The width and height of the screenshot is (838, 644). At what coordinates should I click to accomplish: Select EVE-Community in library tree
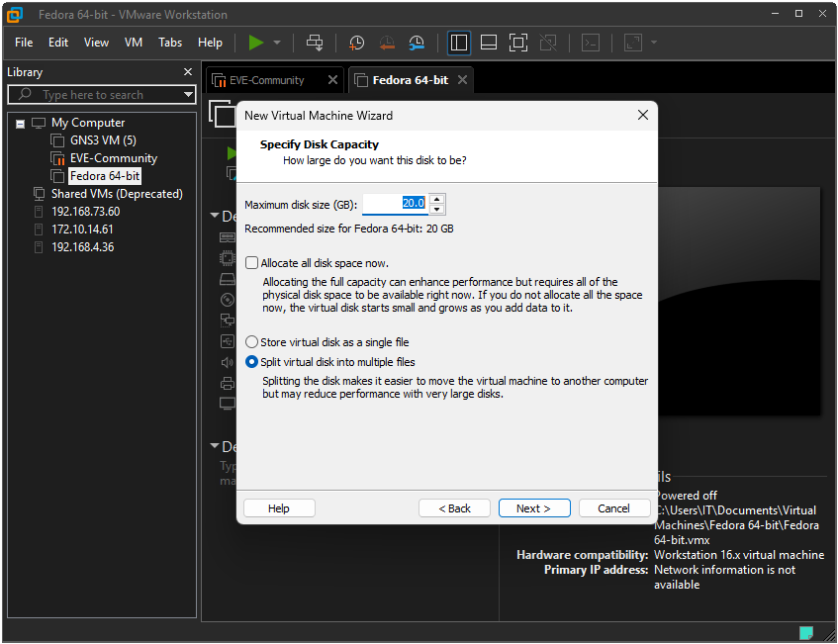coord(114,158)
